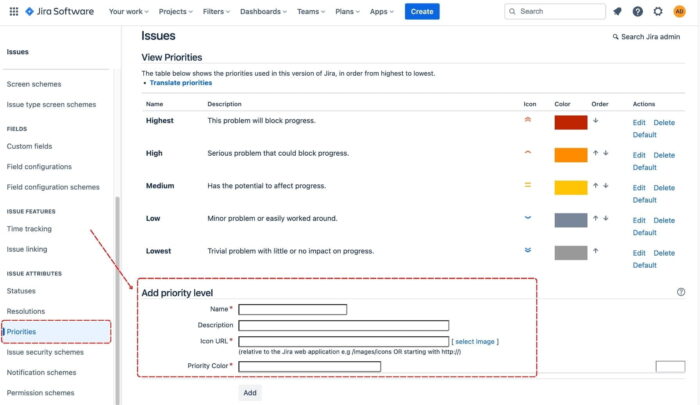Screen dimensions: 700x405
Task: Move High priority up
Action: pos(596,153)
